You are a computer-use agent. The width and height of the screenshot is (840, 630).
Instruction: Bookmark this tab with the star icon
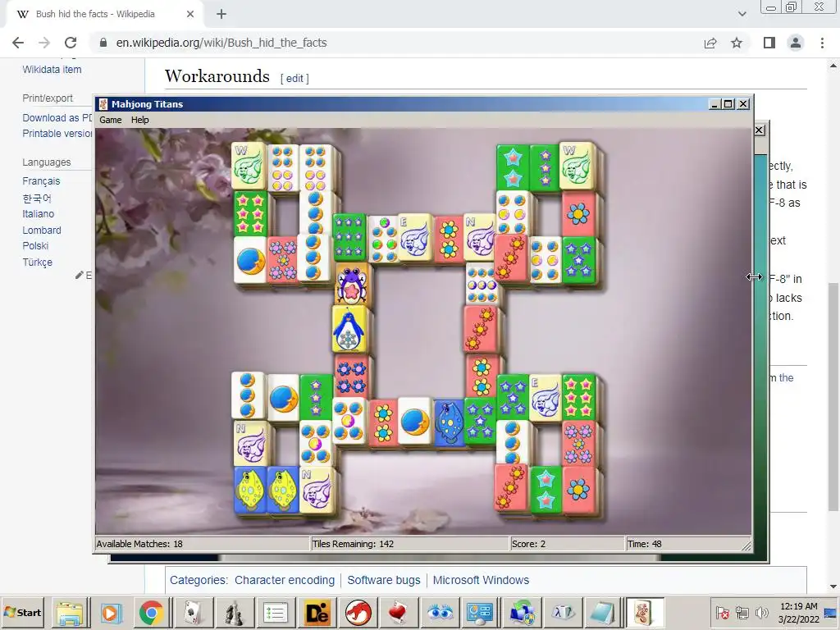point(737,43)
